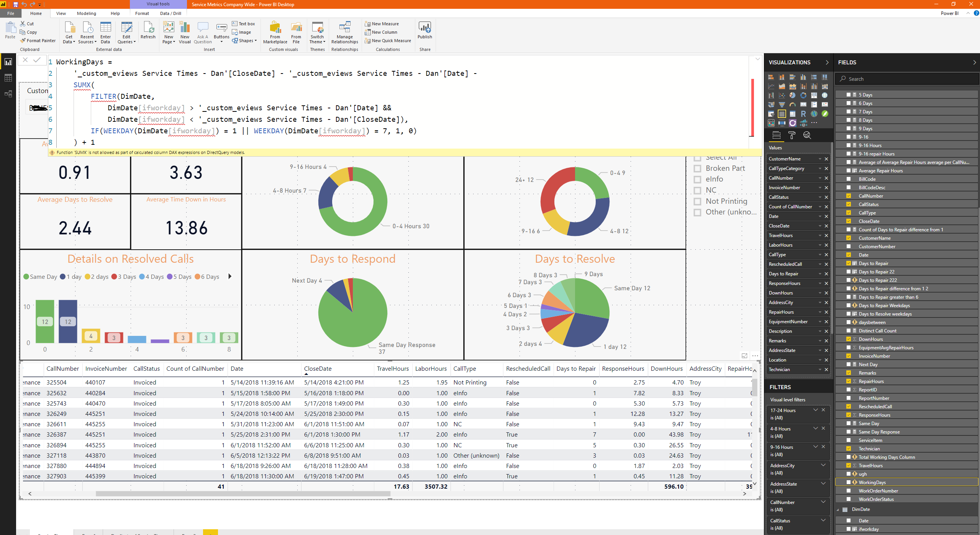Screen dimensions: 980x535
Task: Show next legend items with arrow
Action: [230, 276]
